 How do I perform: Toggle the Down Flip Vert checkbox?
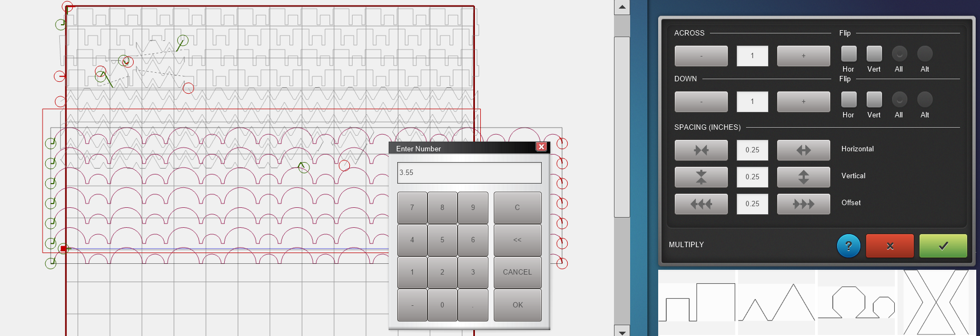(x=874, y=100)
